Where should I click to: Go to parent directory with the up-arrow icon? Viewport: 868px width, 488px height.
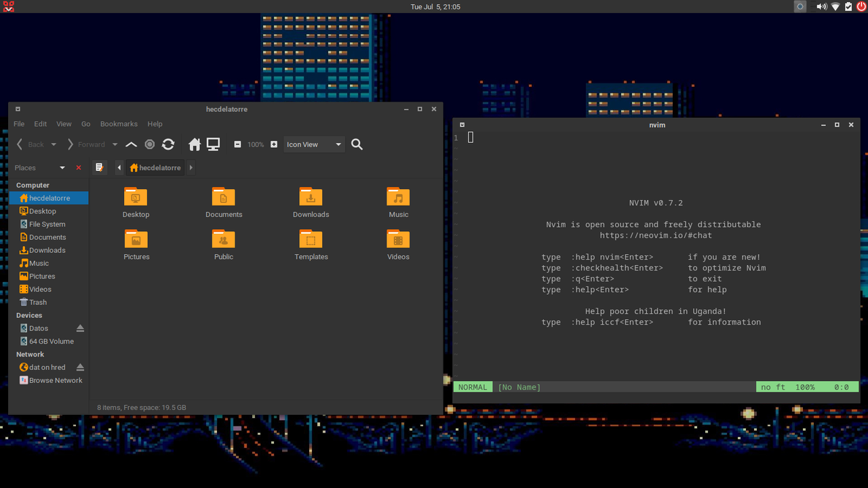pyautogui.click(x=131, y=144)
